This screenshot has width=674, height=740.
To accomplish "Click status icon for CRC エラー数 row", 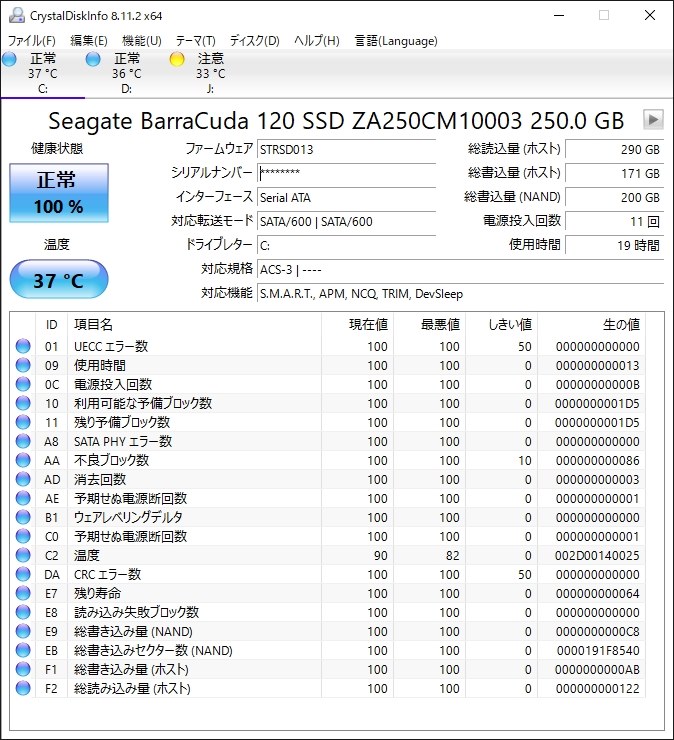I will 23,574.
